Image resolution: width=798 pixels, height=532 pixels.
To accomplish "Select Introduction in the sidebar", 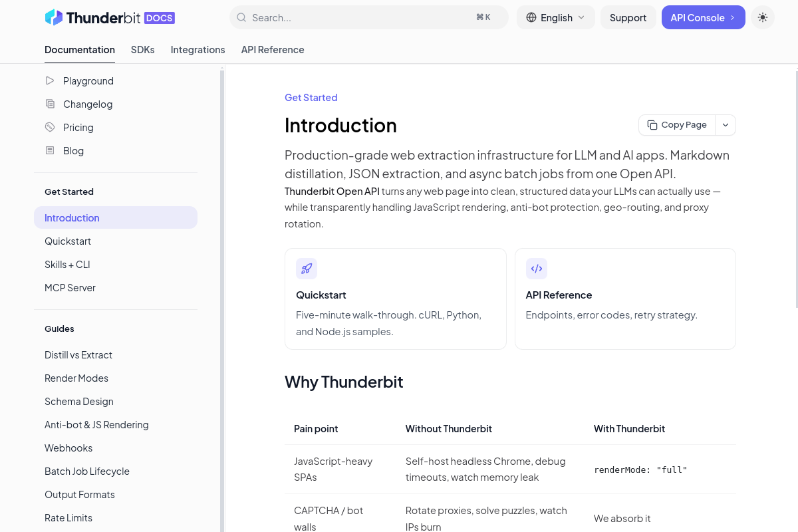I will point(116,217).
